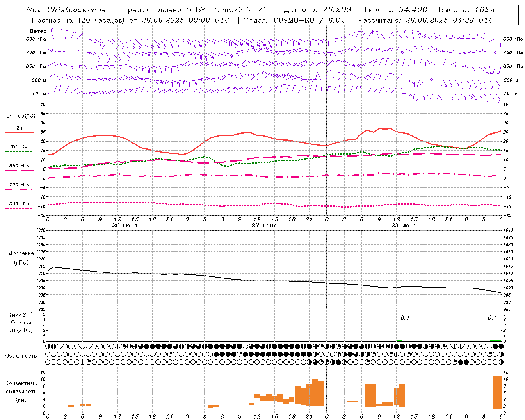Click the red line sample under 2м legend
Viewport: 525px width, 420px height.
point(19,133)
